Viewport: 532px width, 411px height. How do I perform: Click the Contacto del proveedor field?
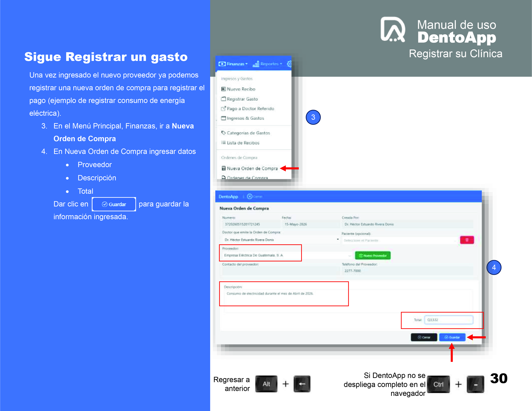click(x=281, y=271)
